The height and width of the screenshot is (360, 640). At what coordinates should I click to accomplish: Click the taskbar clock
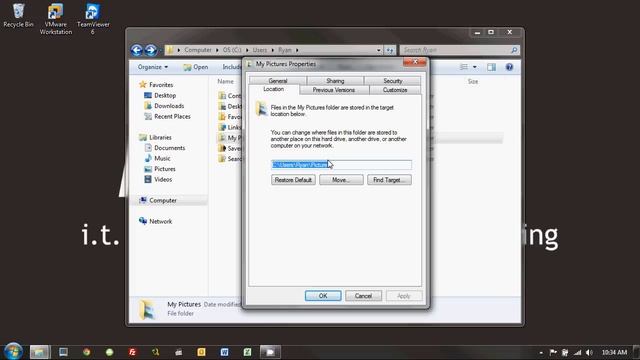[x=614, y=352]
